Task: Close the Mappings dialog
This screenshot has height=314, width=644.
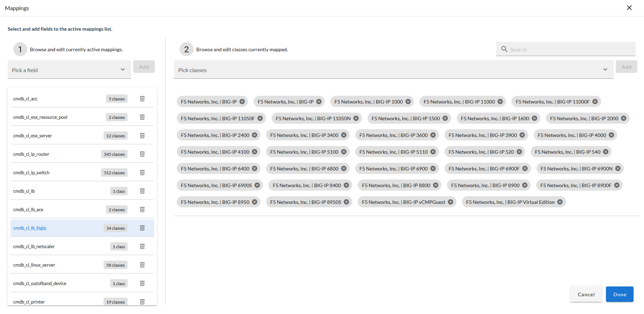Action: click(x=629, y=8)
